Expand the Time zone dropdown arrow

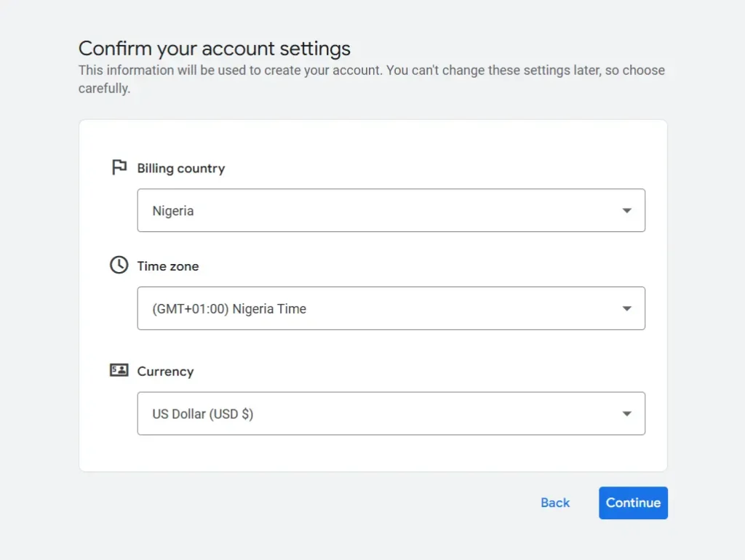point(626,308)
